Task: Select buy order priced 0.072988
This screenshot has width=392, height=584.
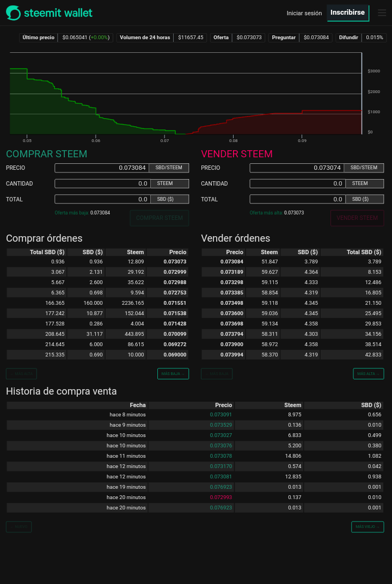Action: coord(97,282)
